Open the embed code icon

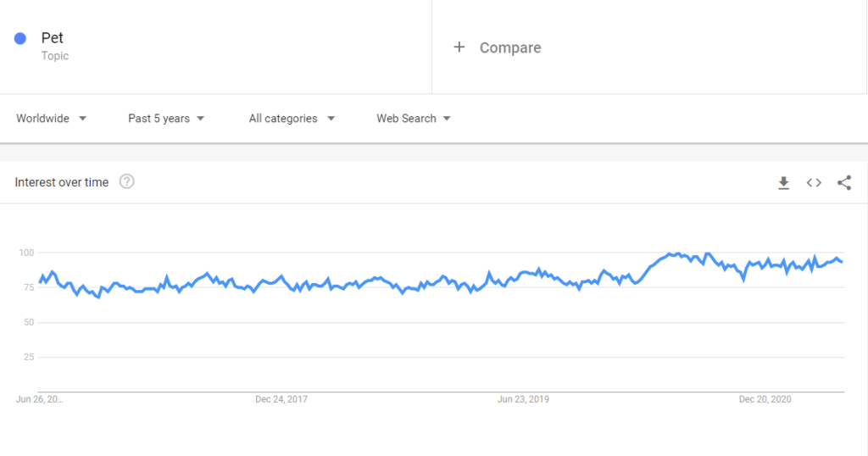814,182
